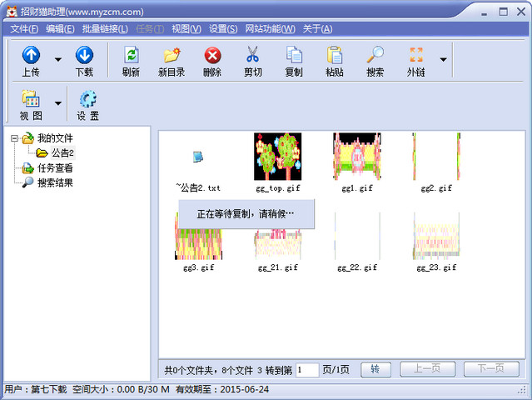Screen dimensions: 532x400
Task: Click the 下载 download icon
Action: [84, 55]
